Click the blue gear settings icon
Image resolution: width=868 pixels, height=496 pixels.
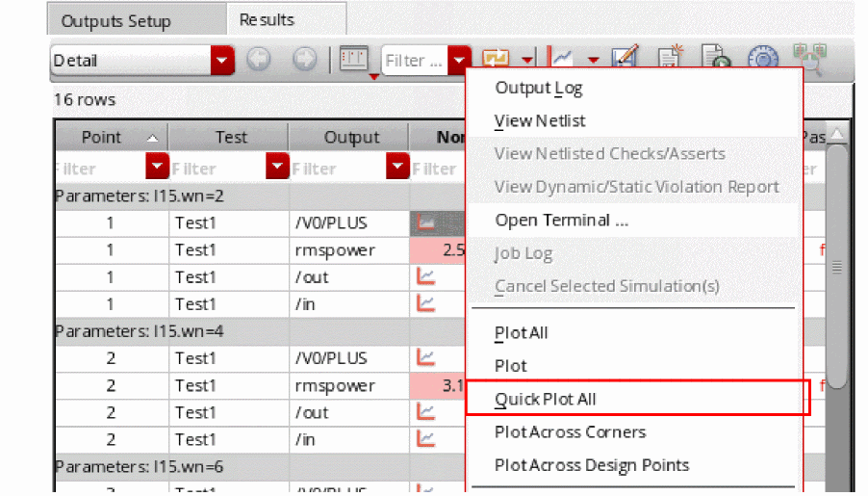(763, 58)
